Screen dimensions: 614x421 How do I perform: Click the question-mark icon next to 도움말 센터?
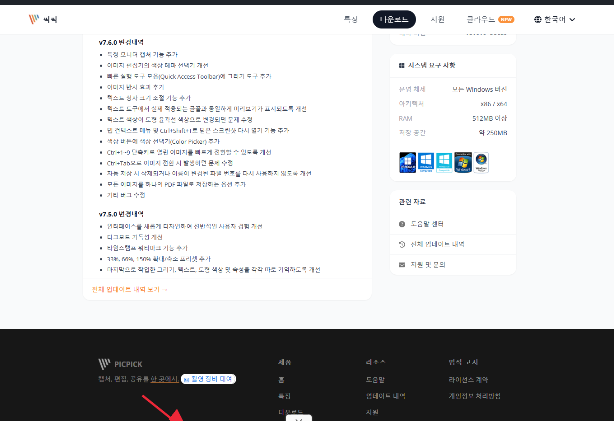pos(402,224)
